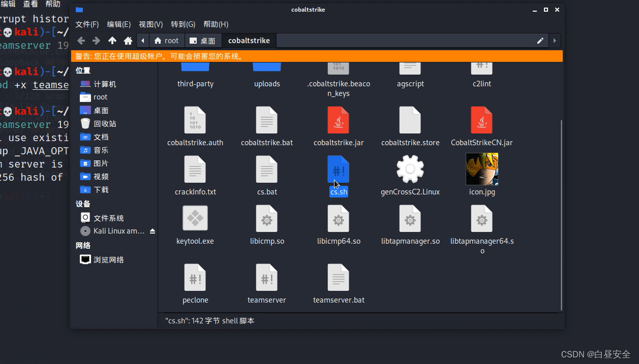Select the teamserver.bat file

tap(339, 284)
